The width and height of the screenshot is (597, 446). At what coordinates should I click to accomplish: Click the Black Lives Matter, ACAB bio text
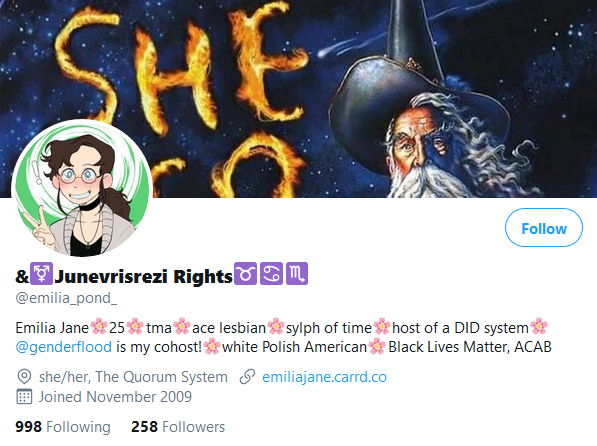coord(470,347)
